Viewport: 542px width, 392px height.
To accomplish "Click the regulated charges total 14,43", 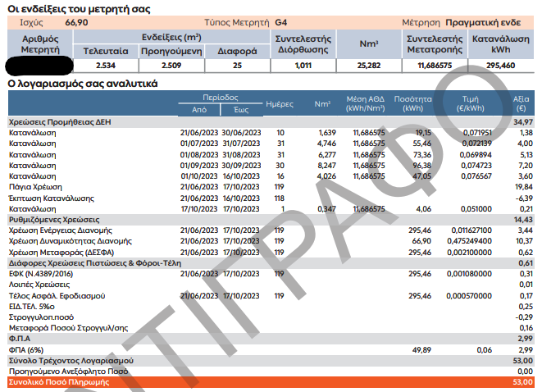I will [x=523, y=220].
